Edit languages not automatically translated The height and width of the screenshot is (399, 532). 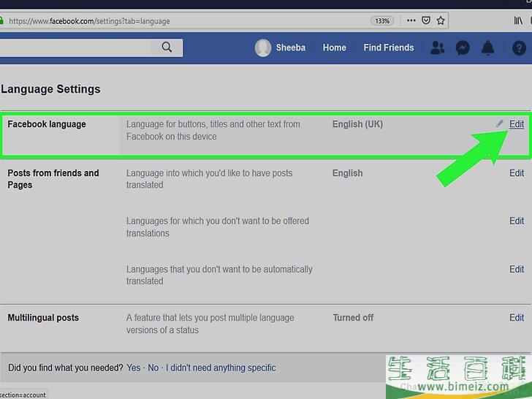517,269
